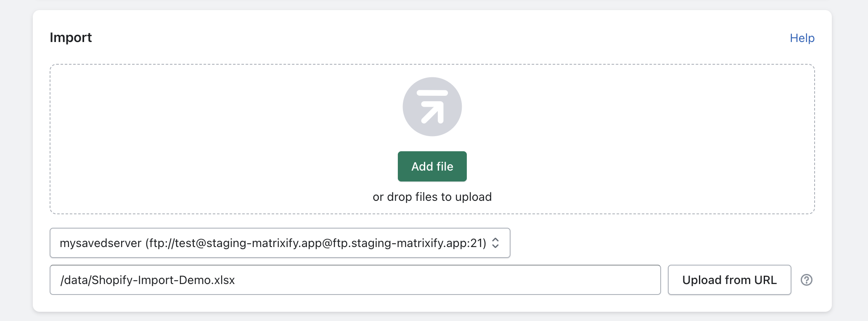Click the gray circular upload graphic

click(432, 107)
